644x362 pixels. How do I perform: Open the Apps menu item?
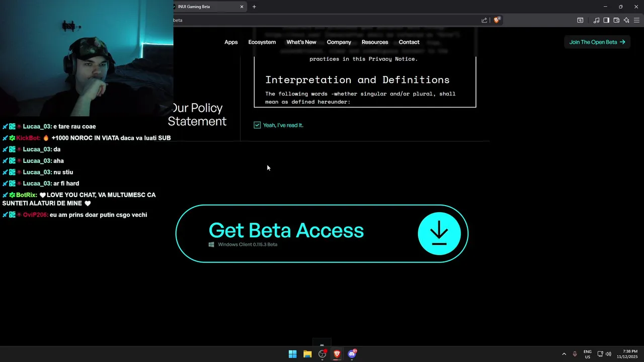[231, 42]
